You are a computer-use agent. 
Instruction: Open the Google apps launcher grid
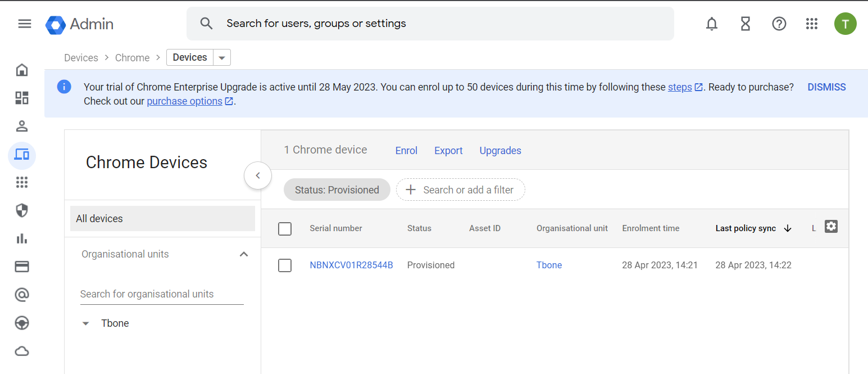click(811, 24)
